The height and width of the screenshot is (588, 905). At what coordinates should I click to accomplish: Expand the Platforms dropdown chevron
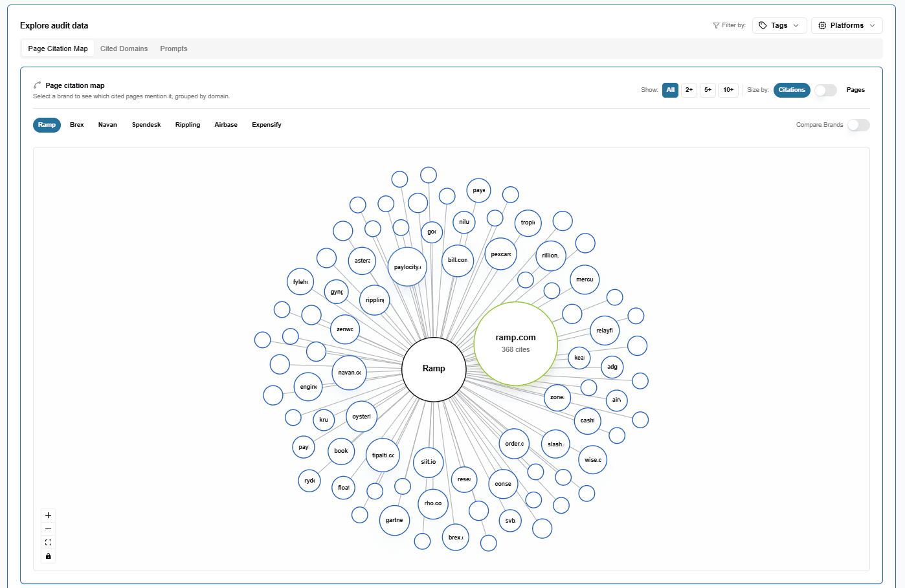(872, 25)
